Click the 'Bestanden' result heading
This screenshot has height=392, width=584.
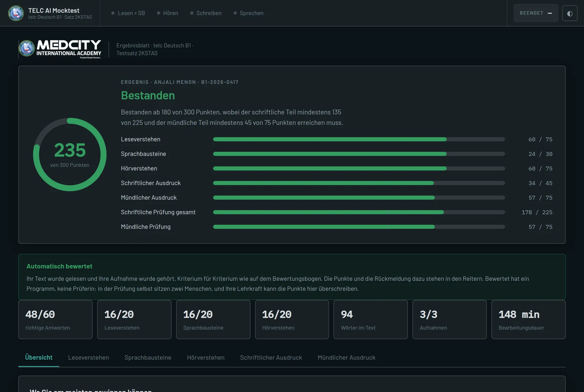pyautogui.click(x=148, y=96)
